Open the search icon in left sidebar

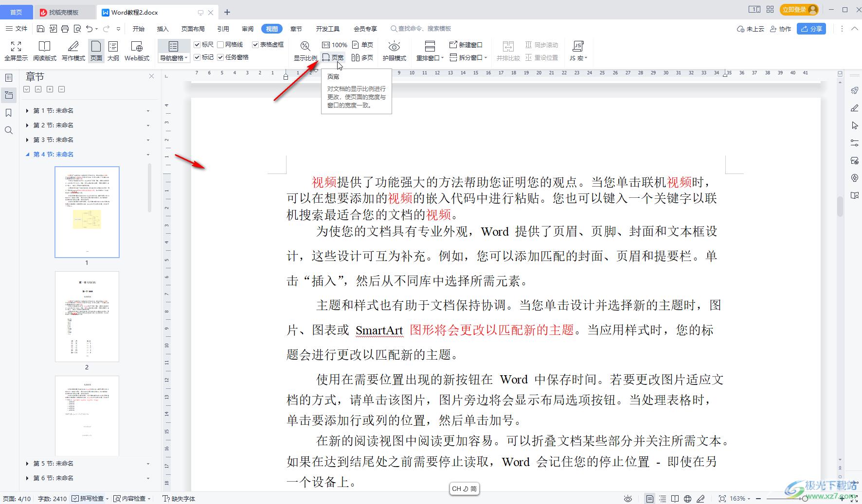pyautogui.click(x=9, y=130)
